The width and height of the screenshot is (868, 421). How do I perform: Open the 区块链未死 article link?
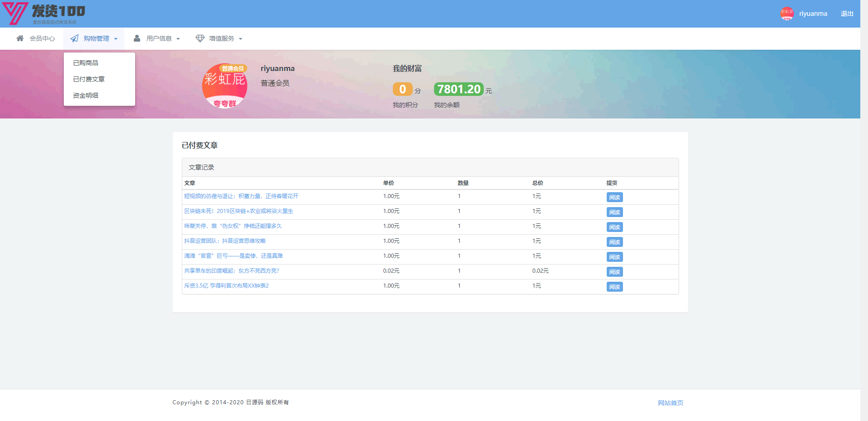(x=239, y=211)
